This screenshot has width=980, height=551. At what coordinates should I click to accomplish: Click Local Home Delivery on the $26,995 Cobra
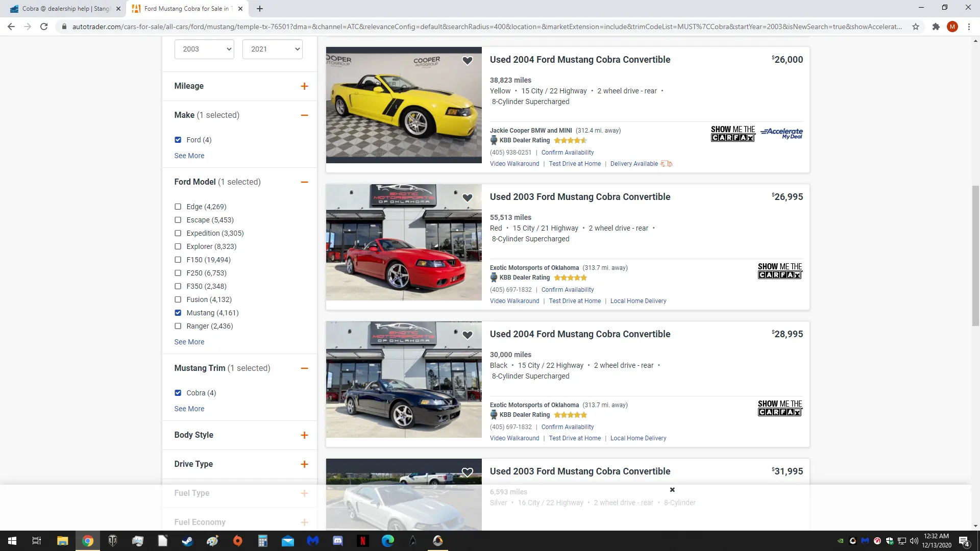coord(638,301)
